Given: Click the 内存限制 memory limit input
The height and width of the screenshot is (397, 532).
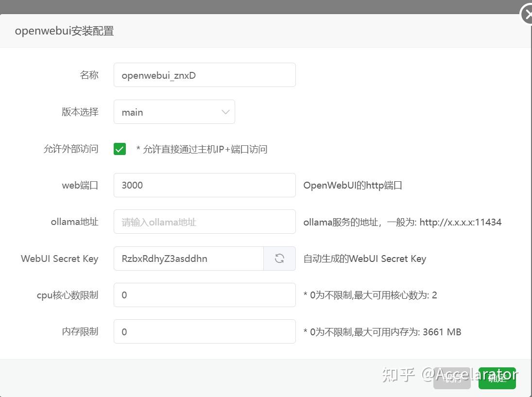Looking at the screenshot, I should click(204, 331).
